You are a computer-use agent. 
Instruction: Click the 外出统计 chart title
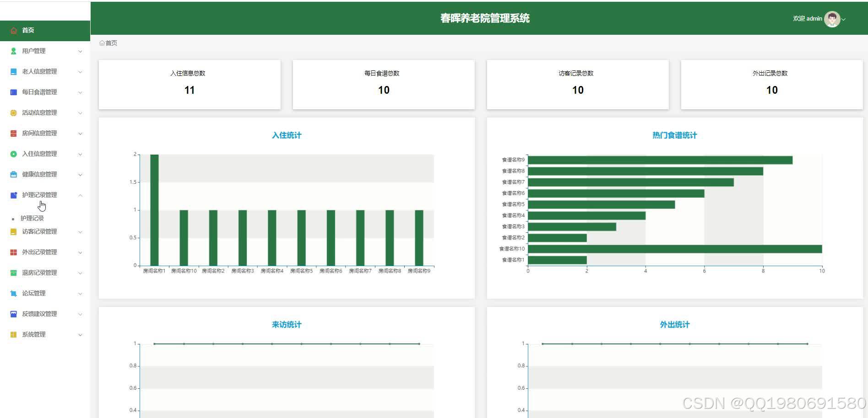(674, 325)
